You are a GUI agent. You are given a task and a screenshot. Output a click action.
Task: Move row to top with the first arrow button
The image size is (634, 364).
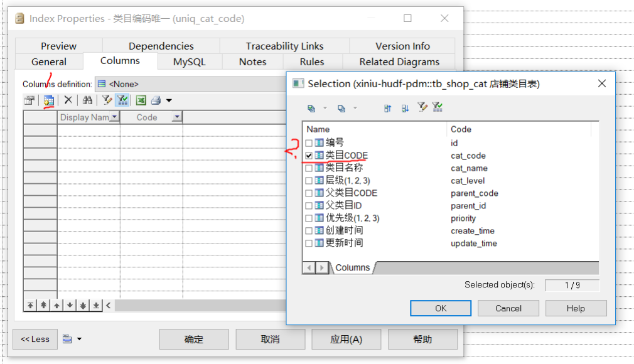coord(30,306)
